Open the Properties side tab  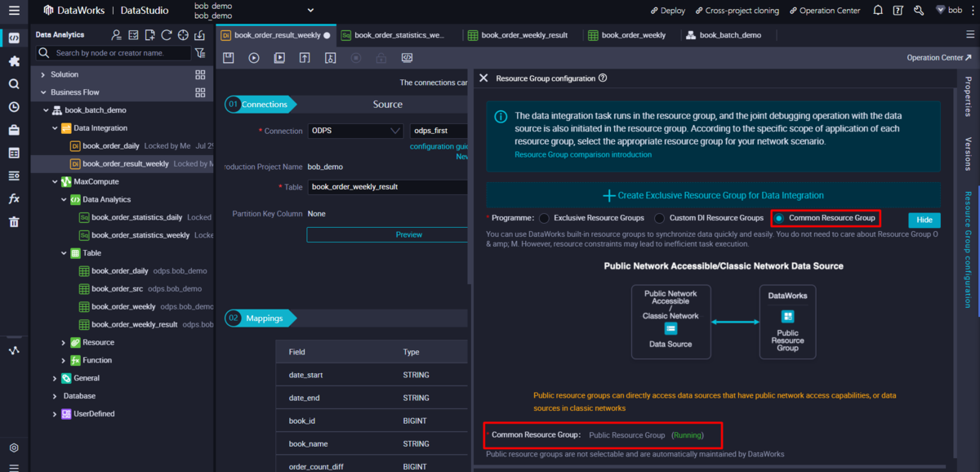click(969, 97)
